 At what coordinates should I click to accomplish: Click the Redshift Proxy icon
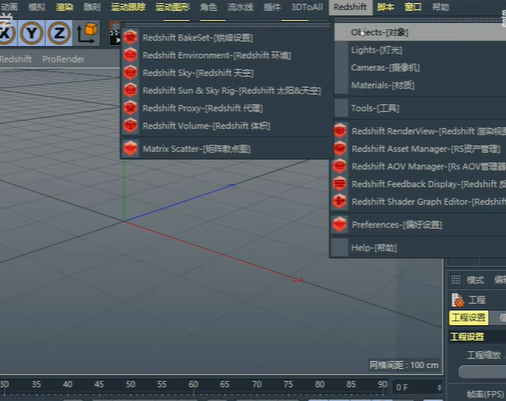(130, 108)
